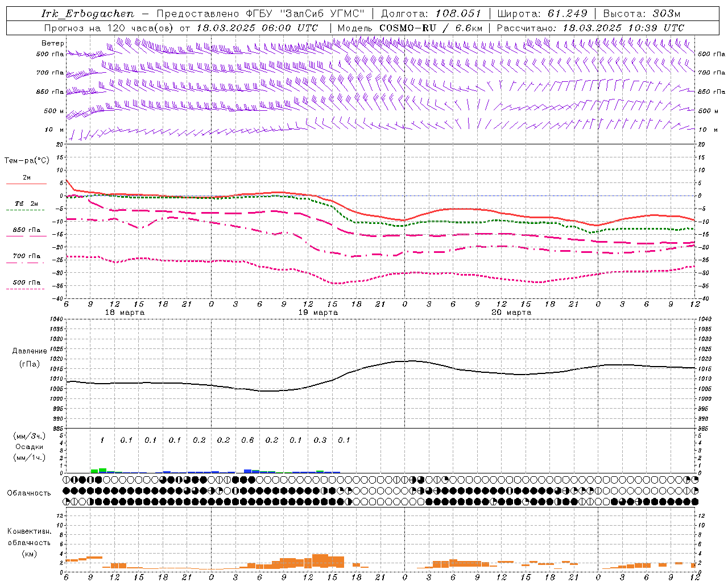Image resolution: width=728 pixels, height=582 pixels.
Task: Click the 'Td 2м' dew point legend label
Action: tap(26, 203)
